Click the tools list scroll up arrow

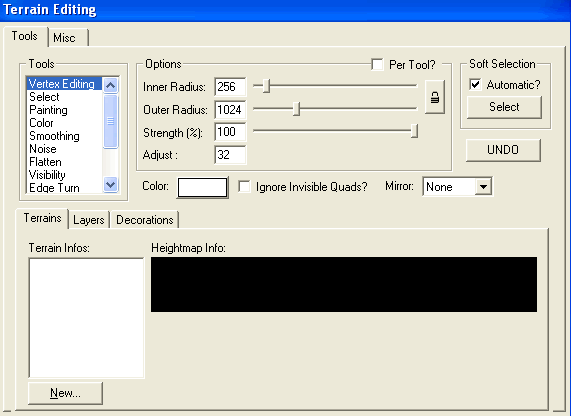[110, 85]
